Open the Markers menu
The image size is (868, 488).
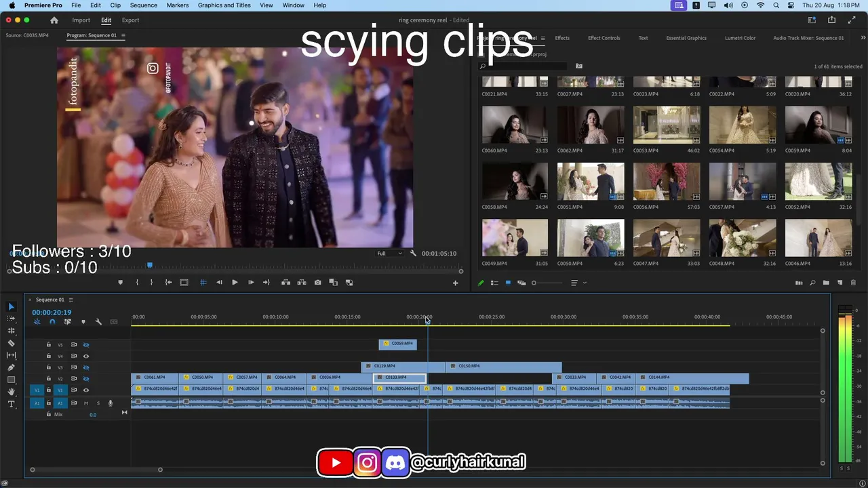click(178, 5)
